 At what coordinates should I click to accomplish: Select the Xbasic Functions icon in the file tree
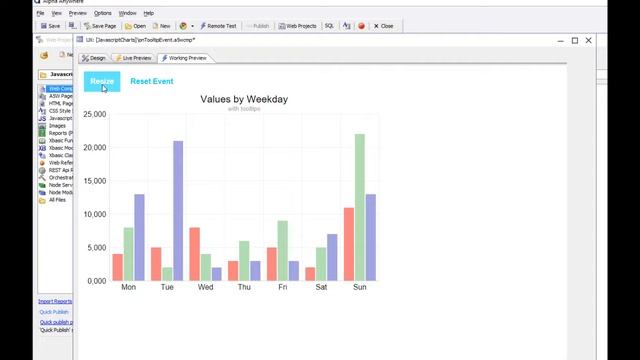point(42,140)
